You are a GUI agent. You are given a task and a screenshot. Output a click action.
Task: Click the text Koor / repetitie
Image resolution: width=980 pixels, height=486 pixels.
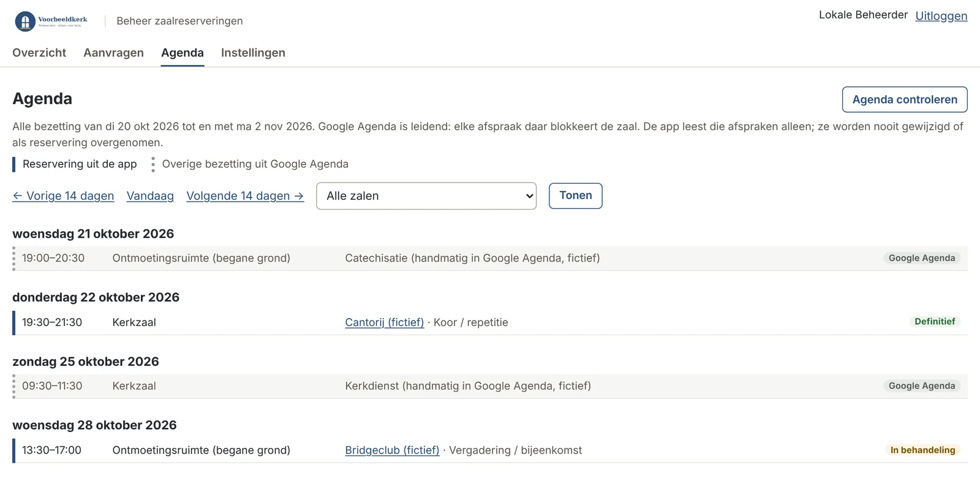pos(471,322)
